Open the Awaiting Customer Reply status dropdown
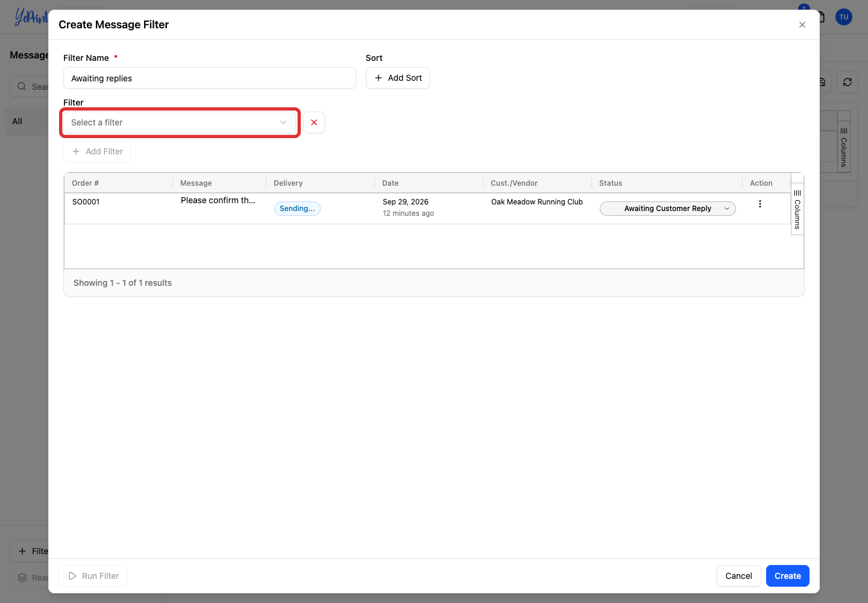868x603 pixels. [x=668, y=209]
